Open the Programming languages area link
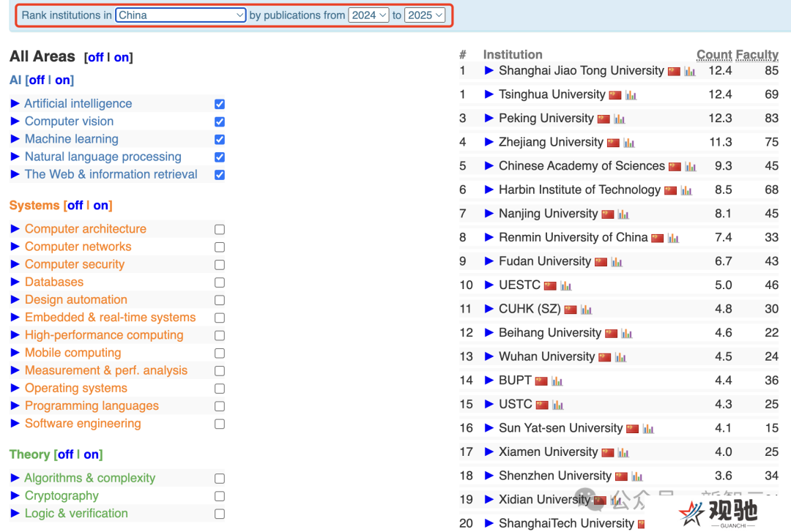791x532 pixels. [92, 405]
